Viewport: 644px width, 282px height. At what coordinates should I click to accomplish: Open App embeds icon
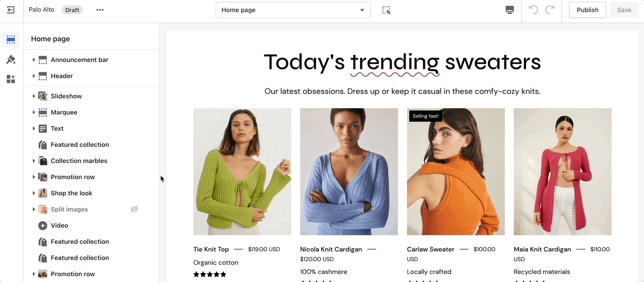pos(11,79)
